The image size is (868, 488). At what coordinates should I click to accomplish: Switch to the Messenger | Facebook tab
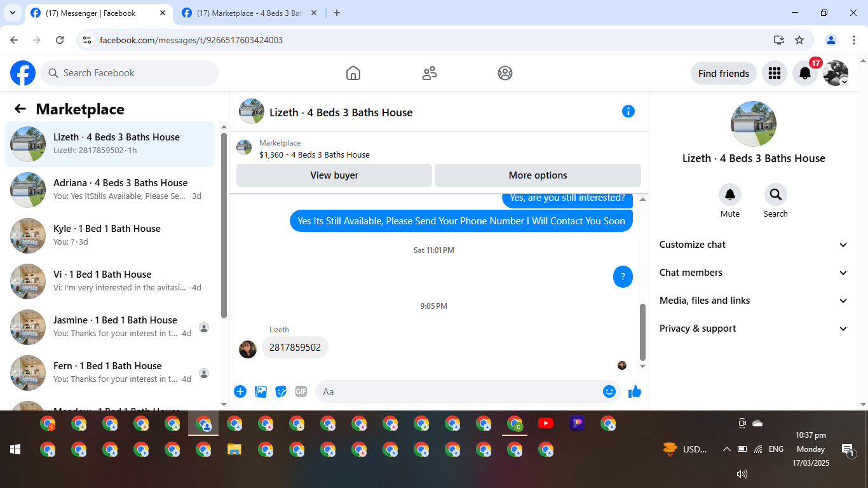pyautogui.click(x=98, y=13)
